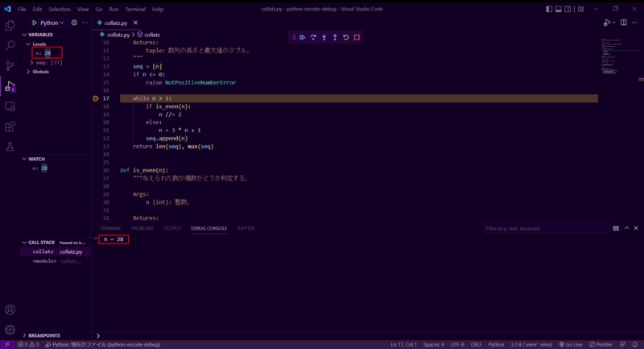Screen dimensions: 644x349
Task: Switch to the JUPYTER panel tab
Action: point(246,229)
